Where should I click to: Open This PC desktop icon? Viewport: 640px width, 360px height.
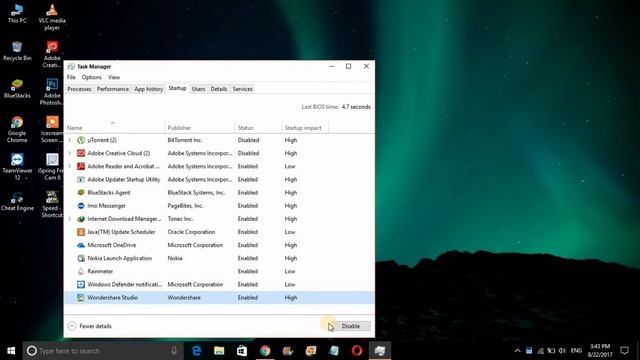click(17, 13)
